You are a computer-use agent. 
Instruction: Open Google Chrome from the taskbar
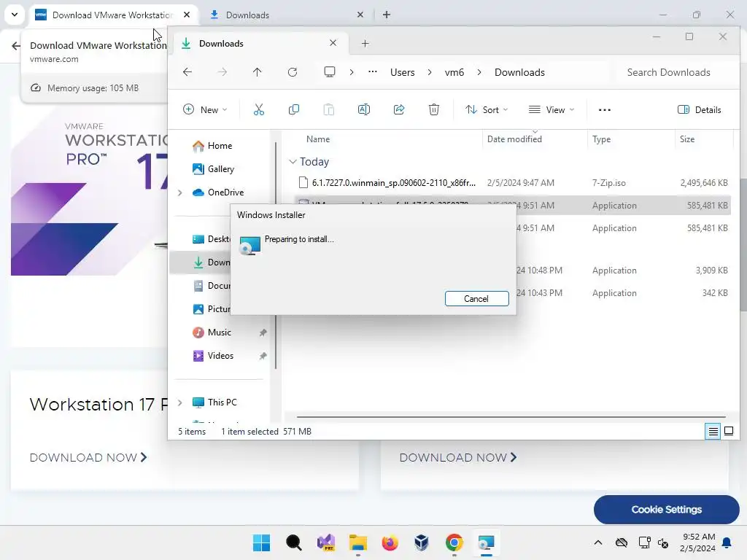454,542
